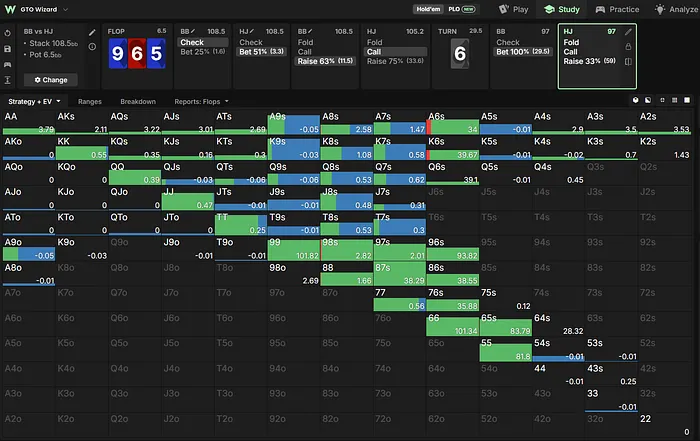This screenshot has height=441, width=700.
Task: Click the save floppy disk icon
Action: [8, 49]
